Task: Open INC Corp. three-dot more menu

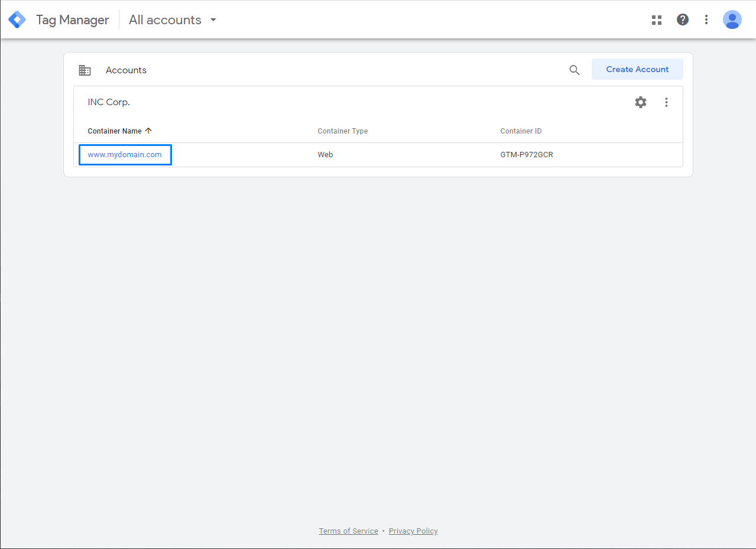Action: [x=666, y=102]
